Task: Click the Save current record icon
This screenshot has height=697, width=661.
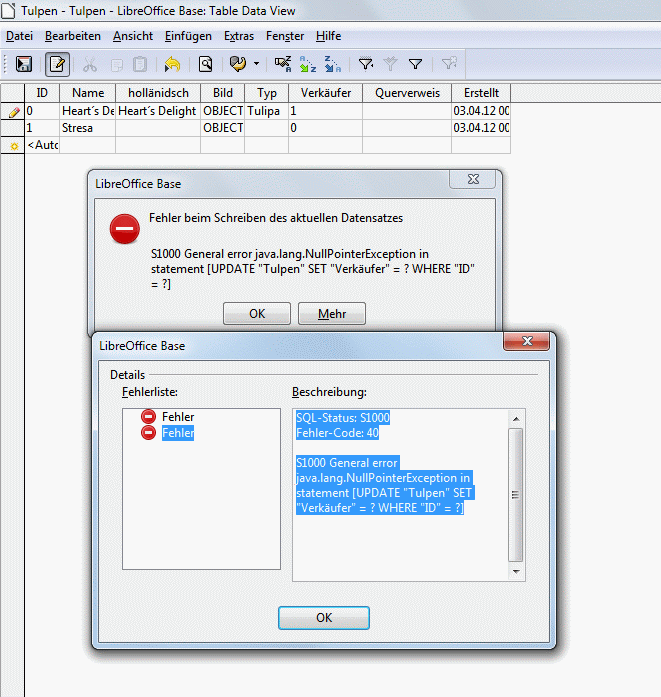Action: [x=24, y=64]
